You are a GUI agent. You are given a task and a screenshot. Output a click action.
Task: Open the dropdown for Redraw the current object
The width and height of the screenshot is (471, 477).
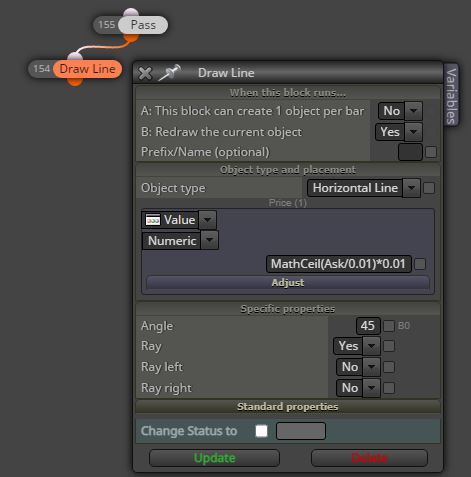point(413,132)
